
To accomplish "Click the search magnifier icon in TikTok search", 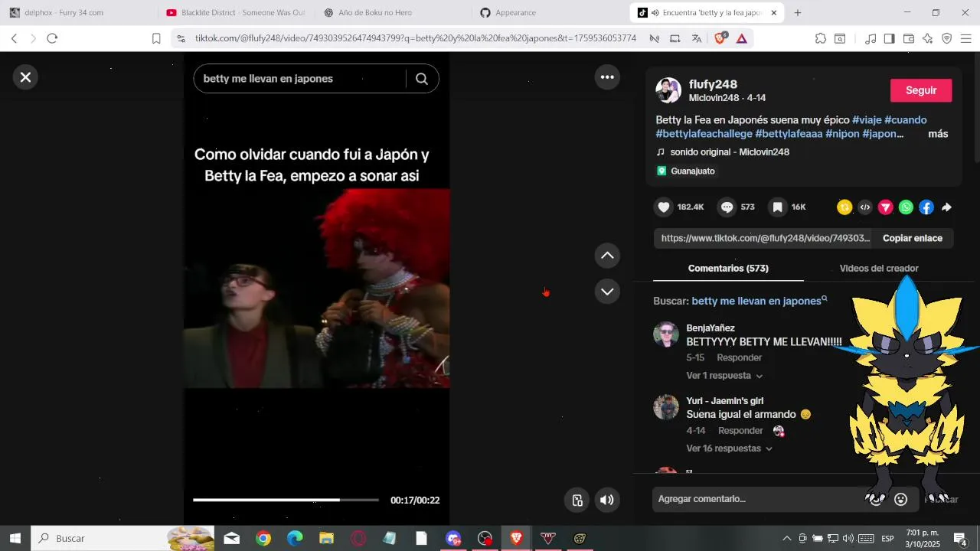I will (x=422, y=79).
